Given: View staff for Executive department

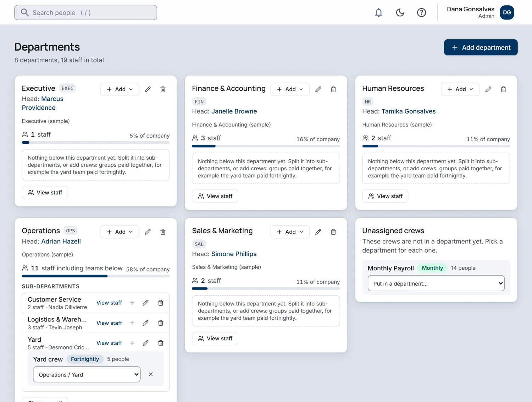Looking at the screenshot, I should pyautogui.click(x=45, y=192).
